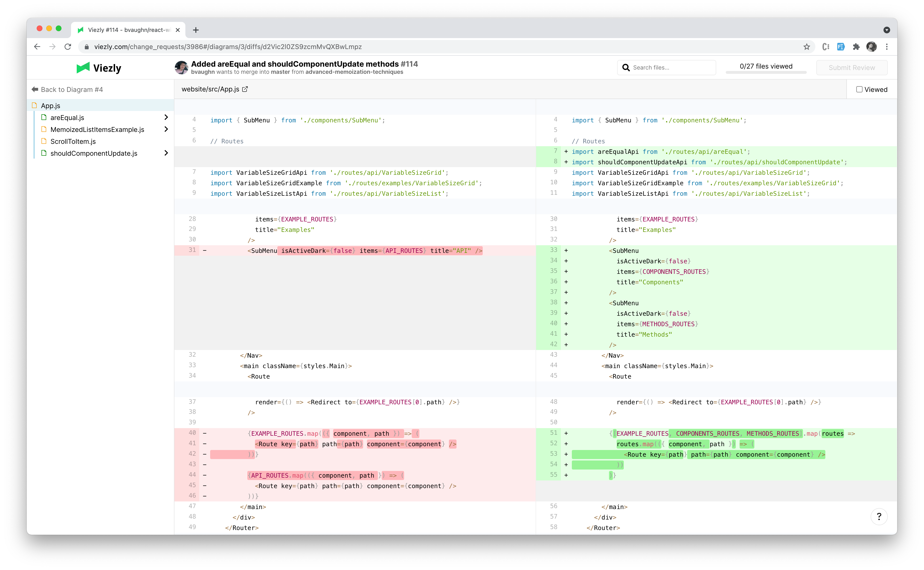Close the Viezly #114 tab

coord(178,30)
